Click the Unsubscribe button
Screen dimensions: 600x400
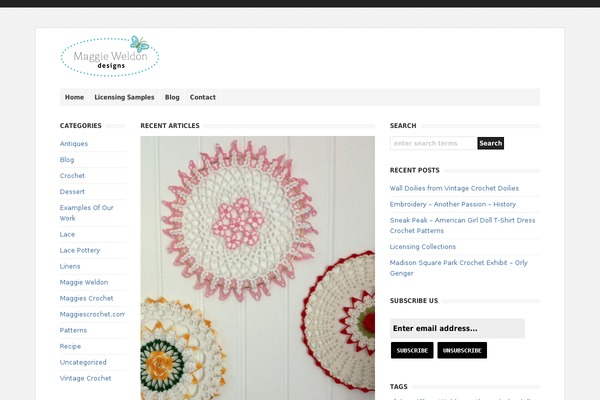pos(462,350)
